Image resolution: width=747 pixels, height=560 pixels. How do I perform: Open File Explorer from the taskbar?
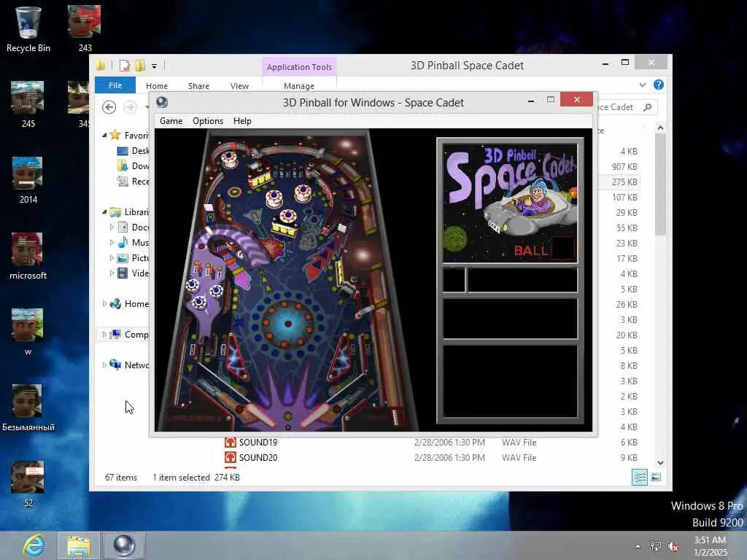pos(79,545)
